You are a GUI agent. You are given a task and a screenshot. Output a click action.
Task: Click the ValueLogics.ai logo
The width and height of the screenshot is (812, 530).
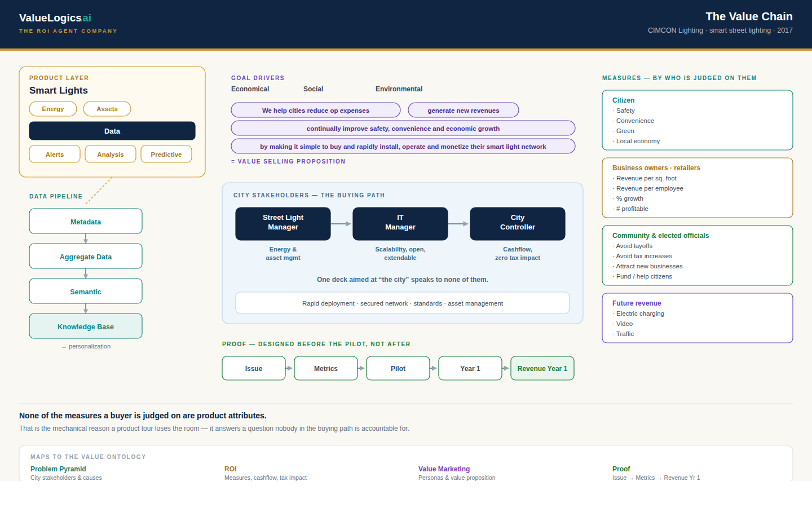coord(55,18)
